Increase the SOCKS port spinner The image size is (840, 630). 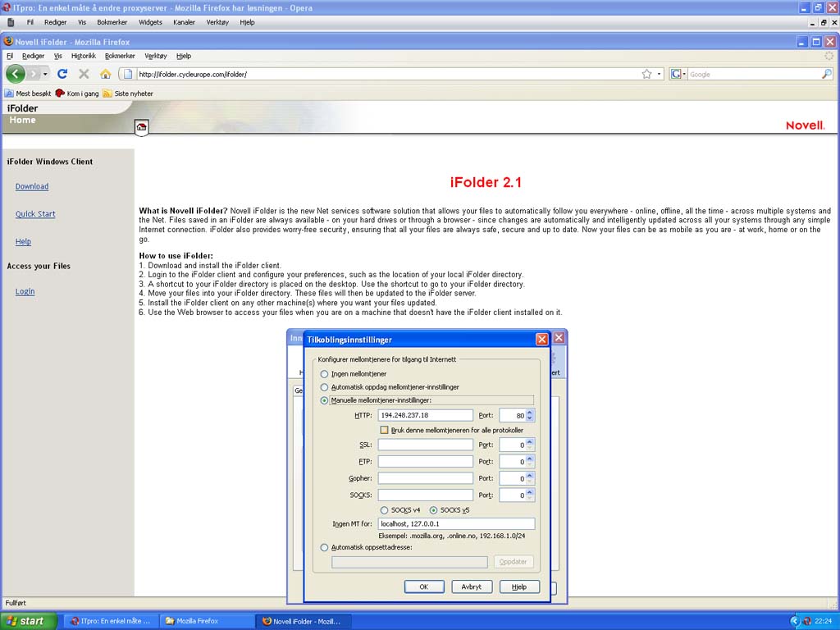point(530,492)
